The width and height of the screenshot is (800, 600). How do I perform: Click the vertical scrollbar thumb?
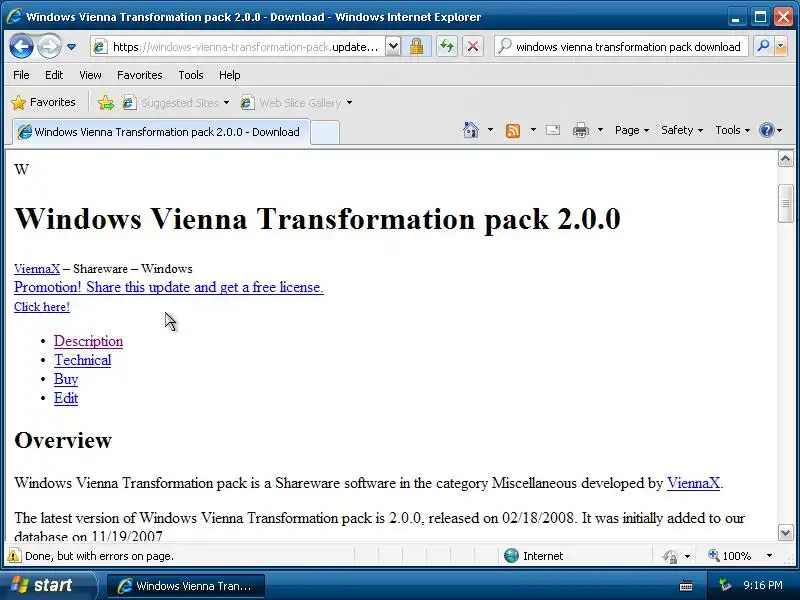pyautogui.click(x=786, y=204)
